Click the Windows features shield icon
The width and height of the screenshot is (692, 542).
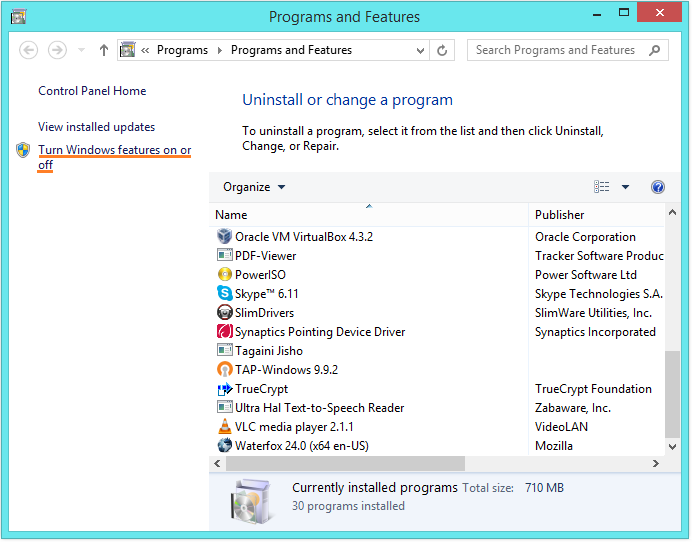click(x=23, y=150)
